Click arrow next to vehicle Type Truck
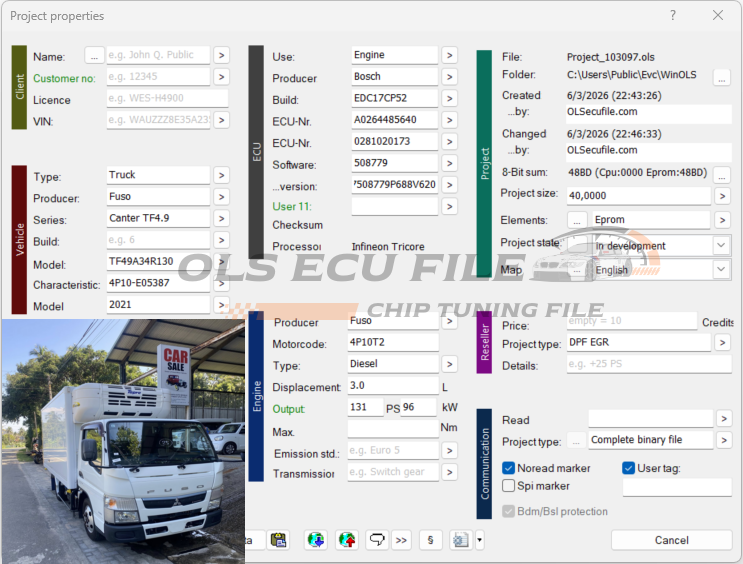The width and height of the screenshot is (743, 564). coord(221,175)
